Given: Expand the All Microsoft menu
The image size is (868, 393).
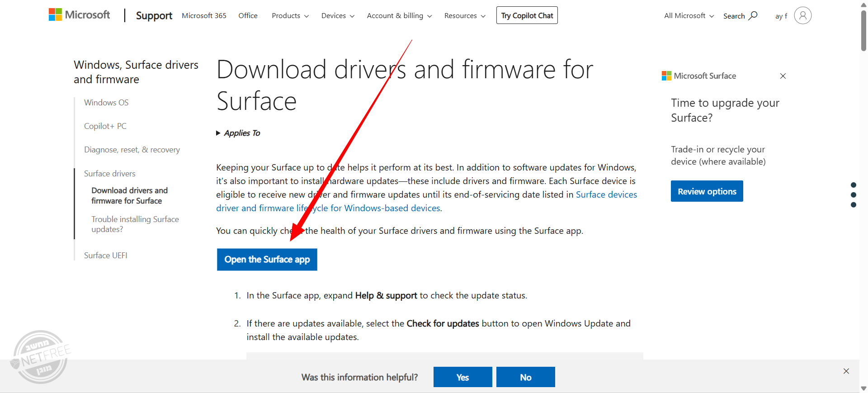Looking at the screenshot, I should pyautogui.click(x=689, y=16).
